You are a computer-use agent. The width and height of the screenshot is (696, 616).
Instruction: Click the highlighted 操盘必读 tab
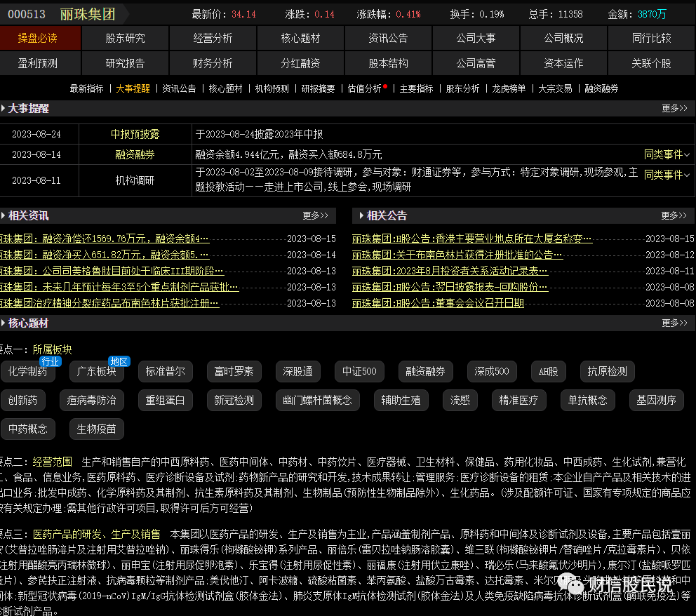click(x=41, y=38)
